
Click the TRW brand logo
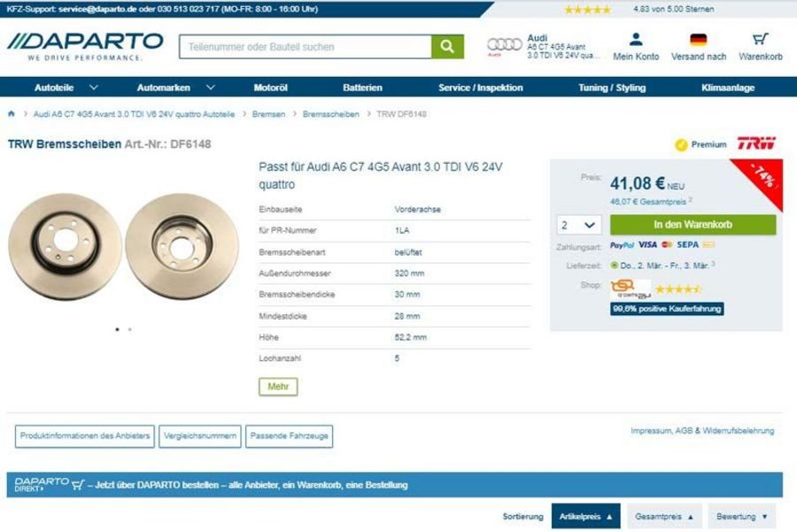[756, 143]
